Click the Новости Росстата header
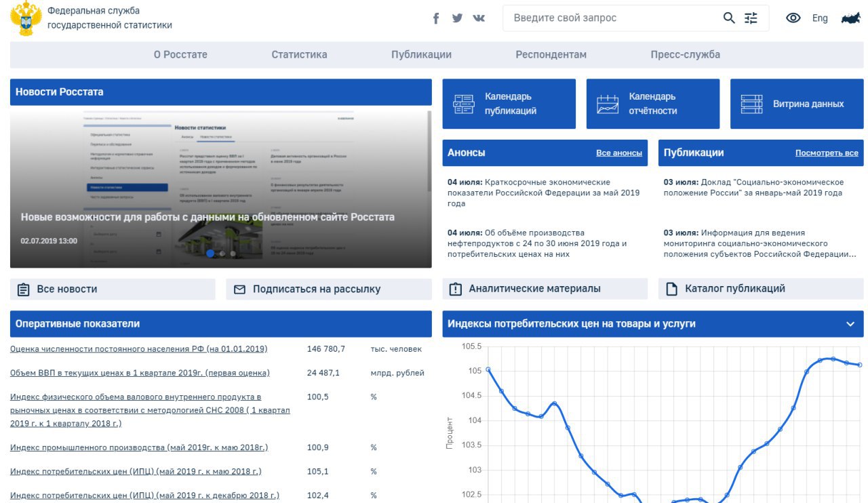868x503 pixels. pos(221,92)
